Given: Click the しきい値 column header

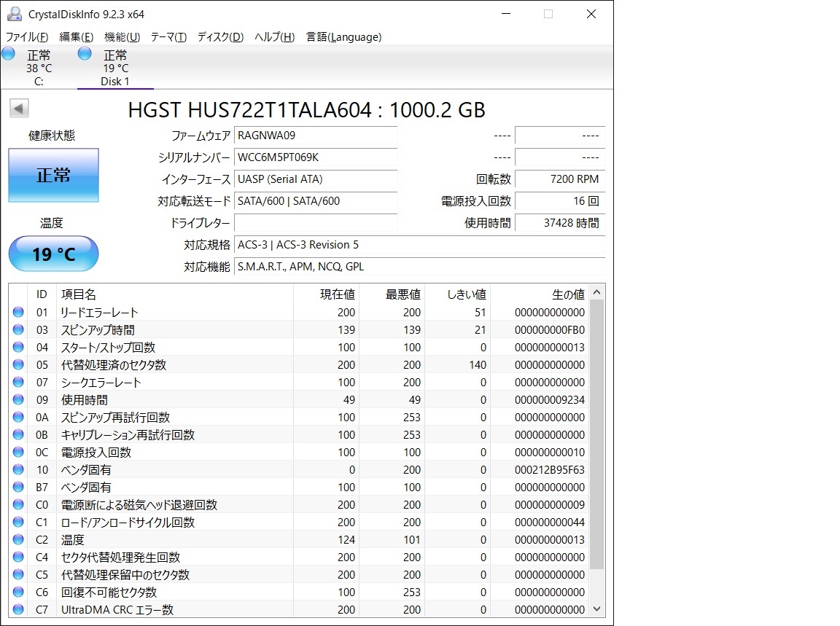Looking at the screenshot, I should [457, 294].
